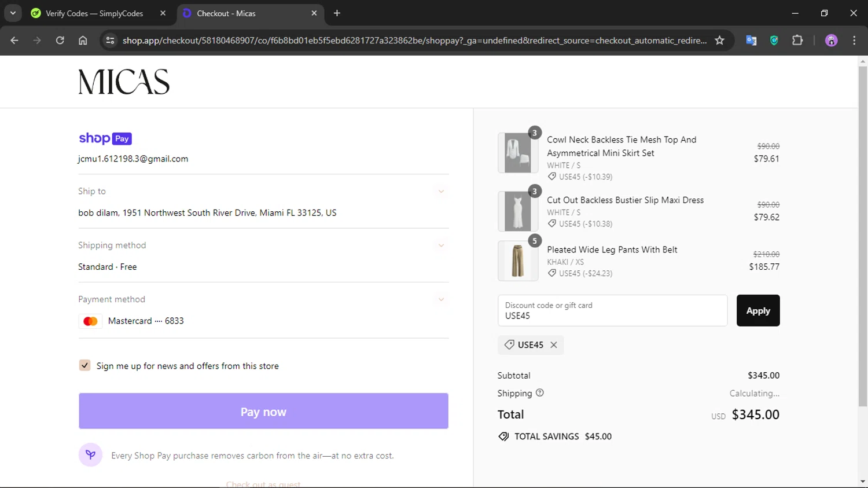868x488 pixels.
Task: Click the shipping info question mark icon
Action: tap(540, 393)
